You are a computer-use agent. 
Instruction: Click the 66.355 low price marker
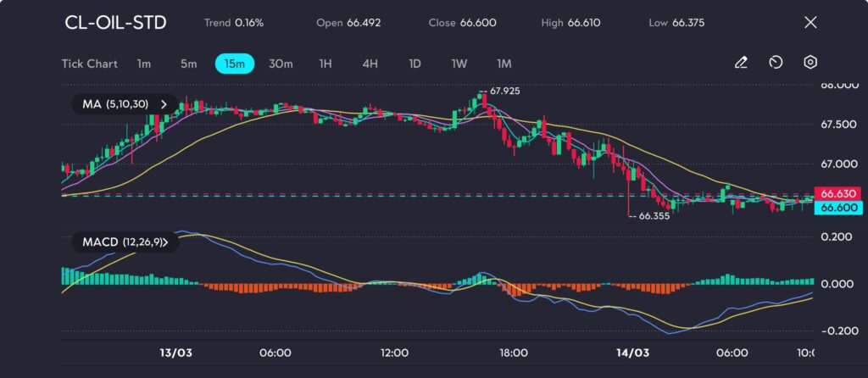click(x=654, y=216)
